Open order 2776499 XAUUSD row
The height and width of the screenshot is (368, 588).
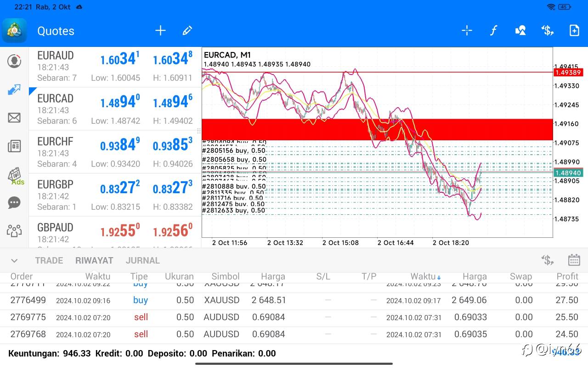294,300
